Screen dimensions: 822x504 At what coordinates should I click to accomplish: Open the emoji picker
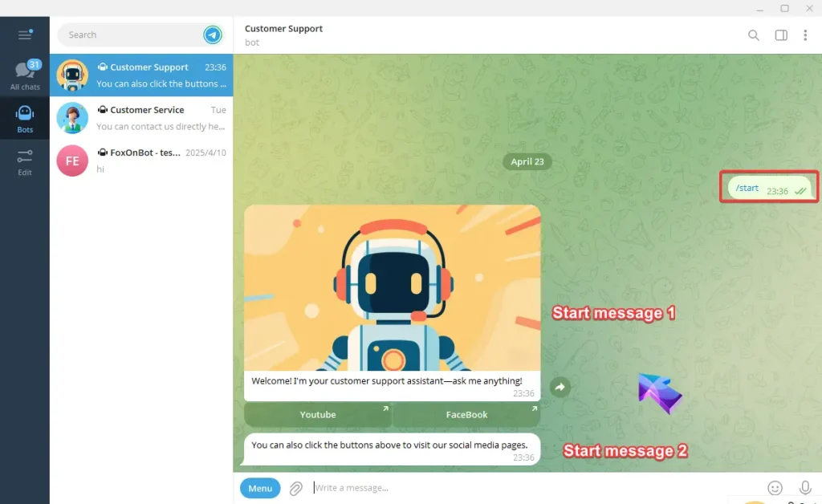pos(775,488)
